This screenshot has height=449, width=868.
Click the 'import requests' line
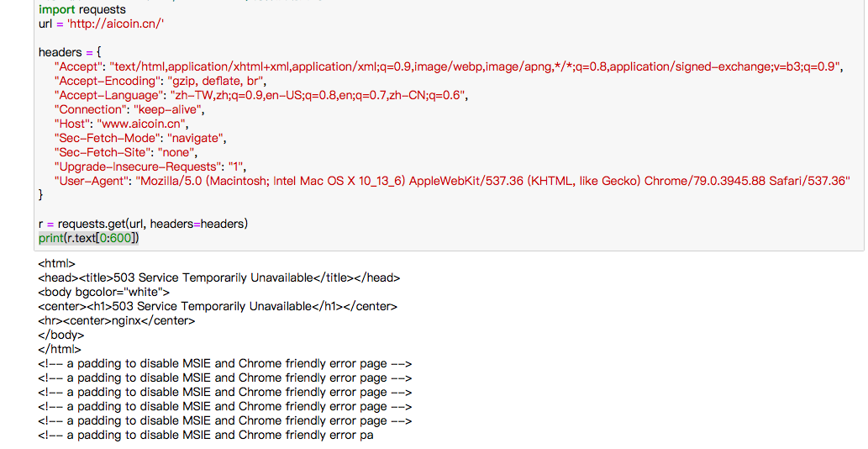pyautogui.click(x=82, y=9)
